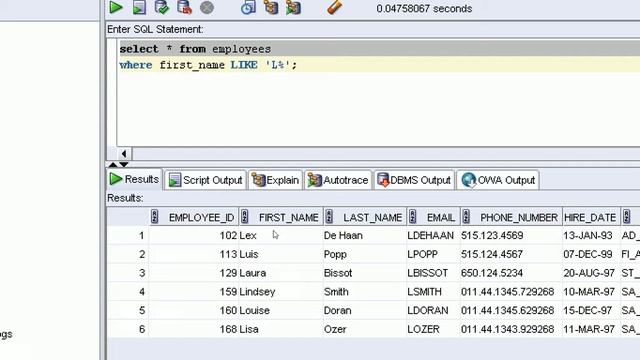Expand editor with the down splitter arrow

124,164
